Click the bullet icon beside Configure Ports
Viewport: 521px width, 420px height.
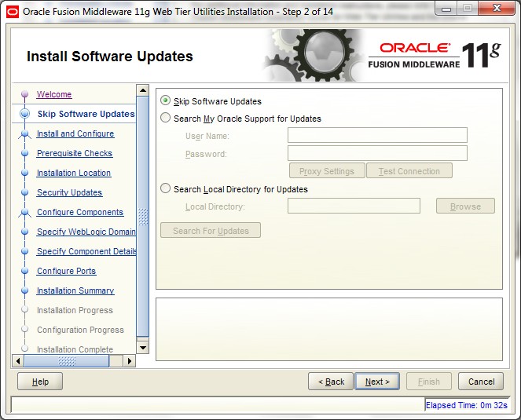pos(24,271)
